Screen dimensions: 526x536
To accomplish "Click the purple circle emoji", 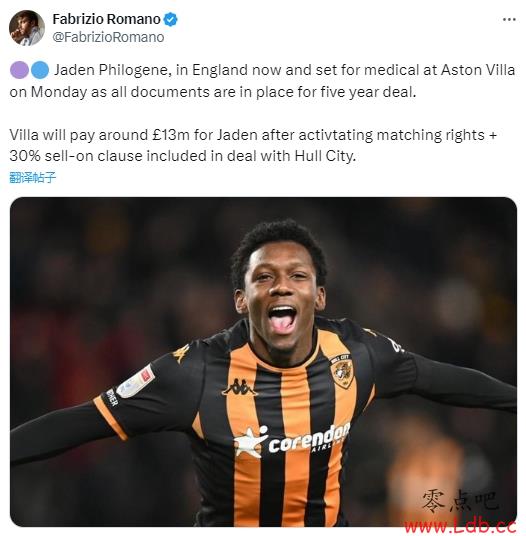I will point(19,70).
